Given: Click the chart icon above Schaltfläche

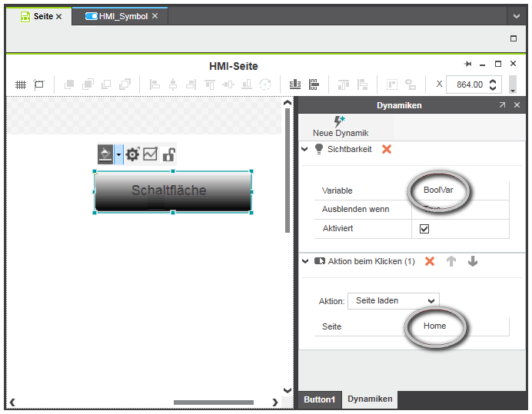Looking at the screenshot, I should [x=150, y=154].
